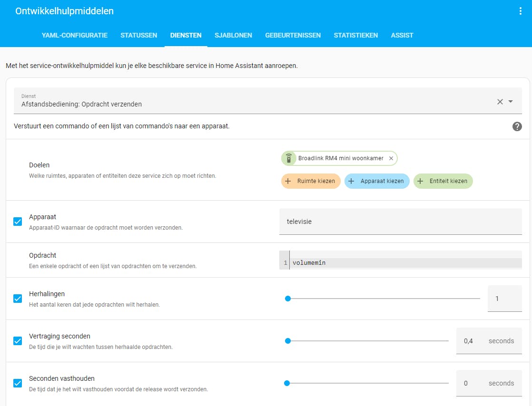
Task: Click the Herhalingen slider handle
Action: [287, 299]
